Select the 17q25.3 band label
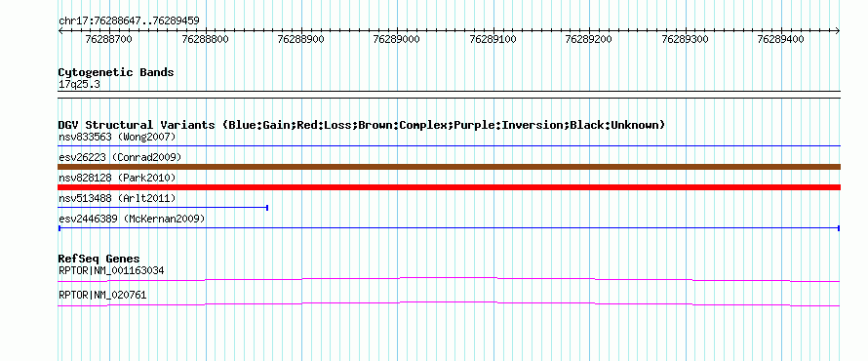 click(79, 85)
